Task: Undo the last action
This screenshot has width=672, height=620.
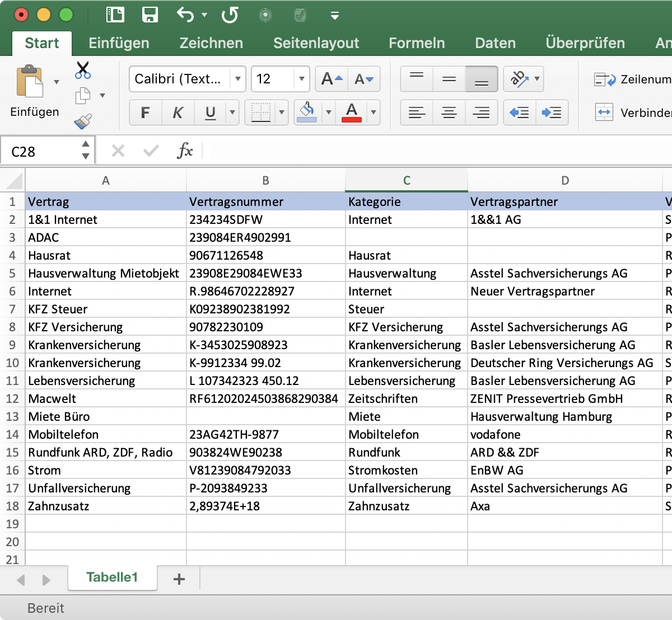Action: click(x=185, y=15)
